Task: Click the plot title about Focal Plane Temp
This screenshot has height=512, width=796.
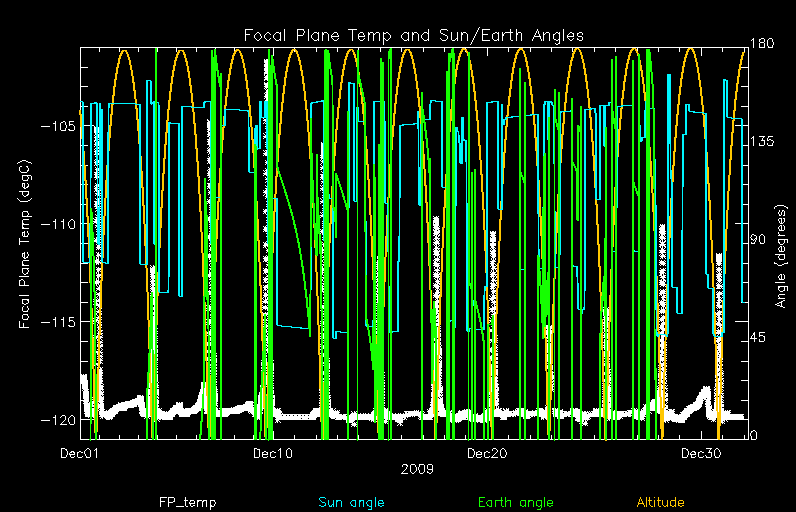Action: pyautogui.click(x=414, y=36)
